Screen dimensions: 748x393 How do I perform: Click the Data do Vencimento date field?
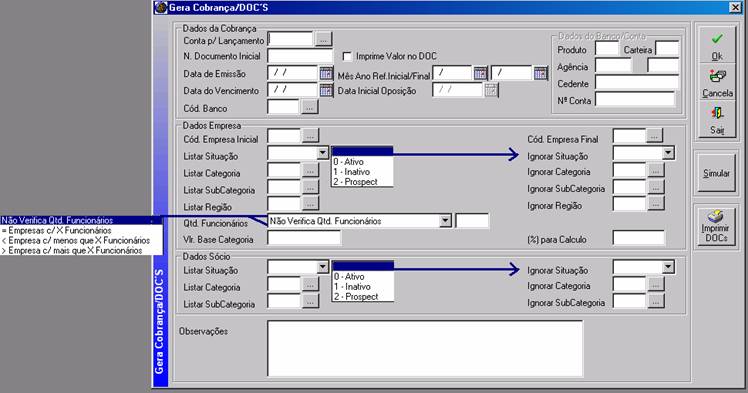point(293,90)
